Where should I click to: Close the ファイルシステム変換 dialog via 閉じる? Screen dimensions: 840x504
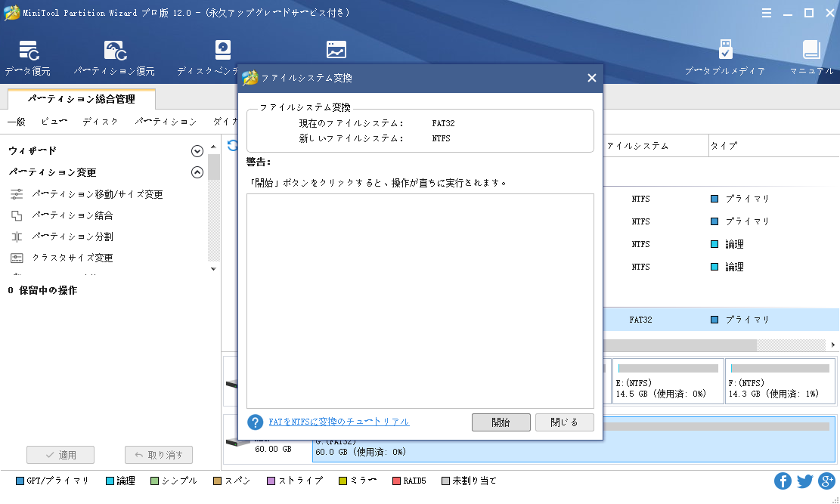[564, 422]
